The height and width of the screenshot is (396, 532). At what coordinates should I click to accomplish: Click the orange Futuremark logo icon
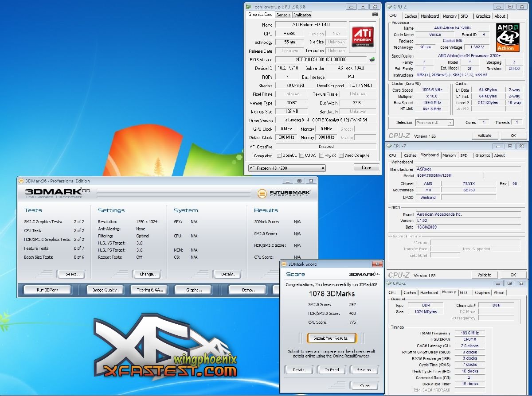262,193
